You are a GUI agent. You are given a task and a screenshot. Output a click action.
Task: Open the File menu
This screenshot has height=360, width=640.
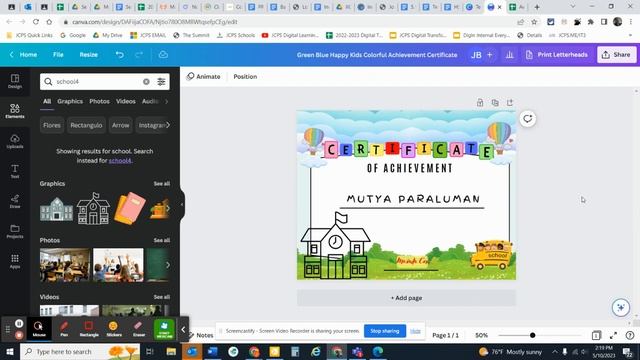coord(58,55)
